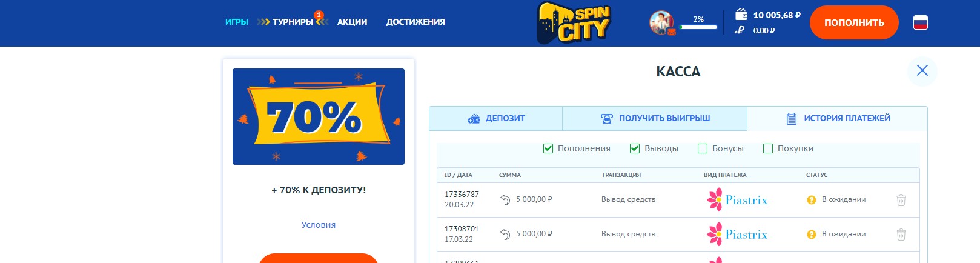Screen dimensions: 980x263
Task: Close the Касса panel with X
Action: 922,71
